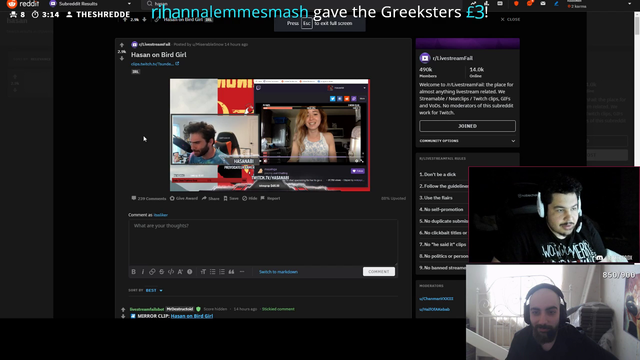Viewport: 640px width, 360px height.
Task: Open the MIRROR CLIP Hasan on Bird Girl link
Action: (192, 316)
